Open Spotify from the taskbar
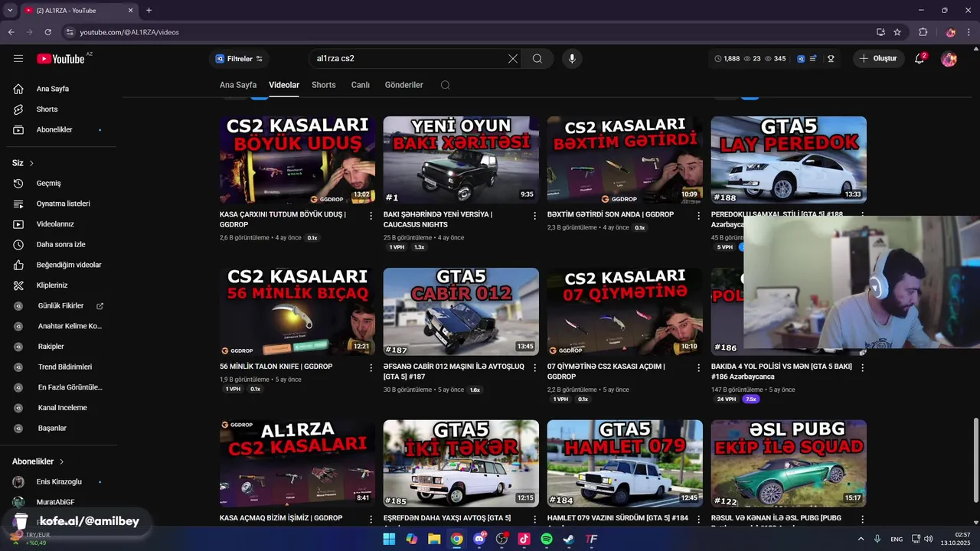 click(x=547, y=539)
